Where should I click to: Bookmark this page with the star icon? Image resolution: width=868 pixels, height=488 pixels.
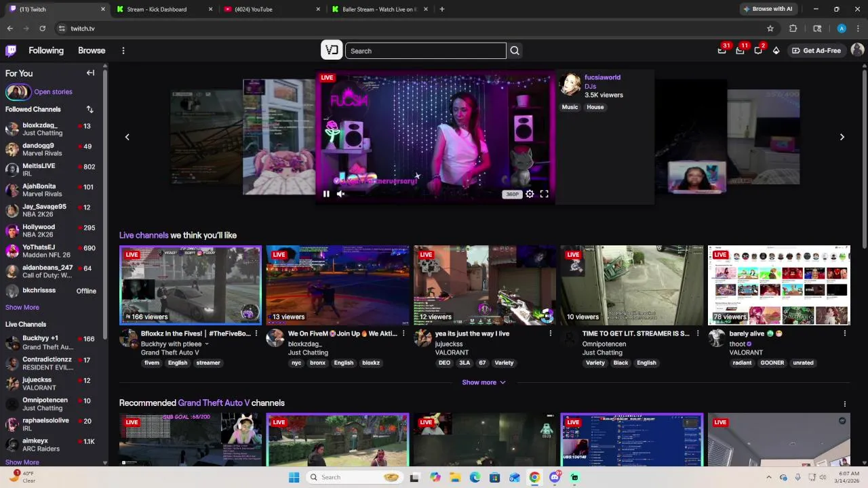point(770,28)
